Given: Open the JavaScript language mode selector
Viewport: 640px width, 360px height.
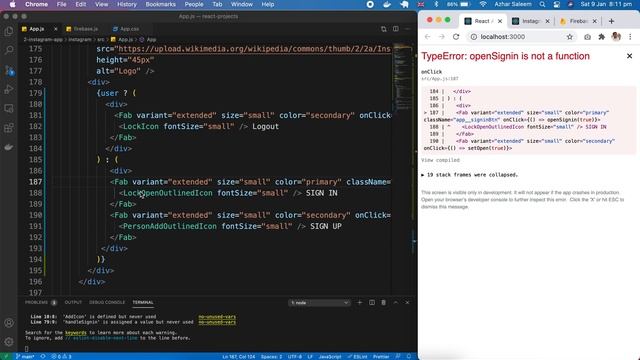Looking at the screenshot, I should click(330, 356).
